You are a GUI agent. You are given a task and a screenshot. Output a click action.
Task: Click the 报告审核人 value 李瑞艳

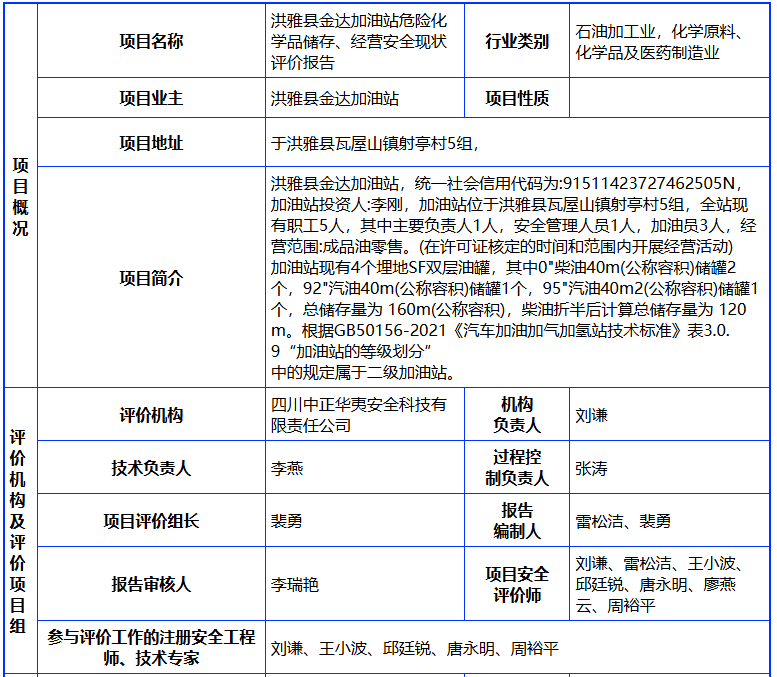click(294, 585)
